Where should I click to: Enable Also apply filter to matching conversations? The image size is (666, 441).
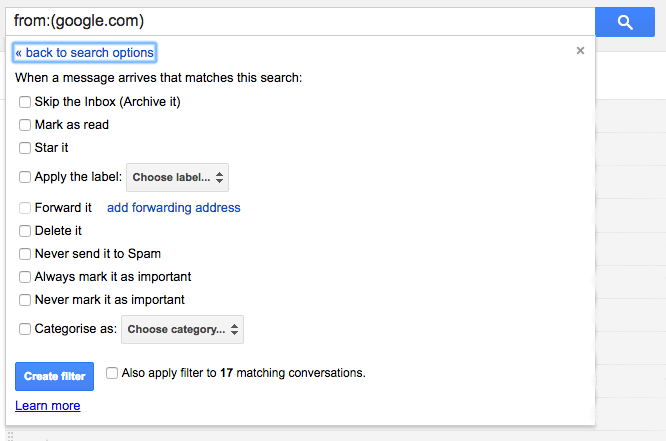(112, 373)
